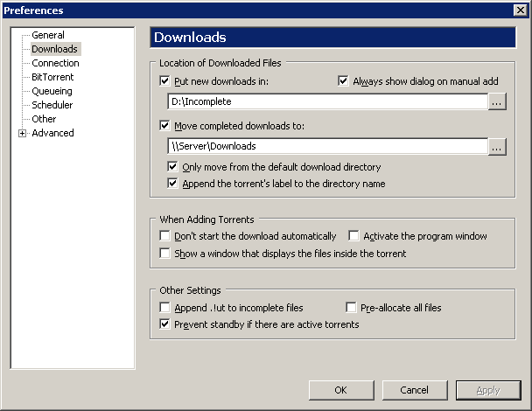Open the BitTorrent preferences section
Screen dimensions: 532x411
coord(52,77)
